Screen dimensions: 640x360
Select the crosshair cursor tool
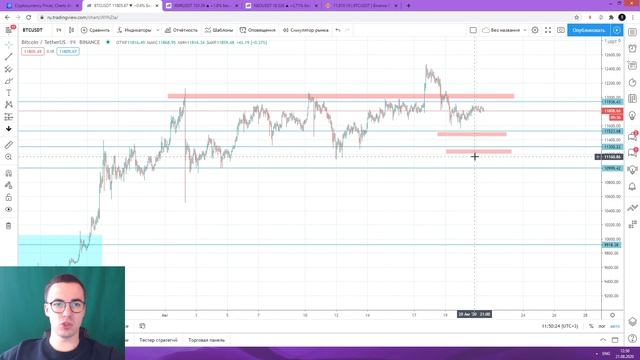pos(9,44)
